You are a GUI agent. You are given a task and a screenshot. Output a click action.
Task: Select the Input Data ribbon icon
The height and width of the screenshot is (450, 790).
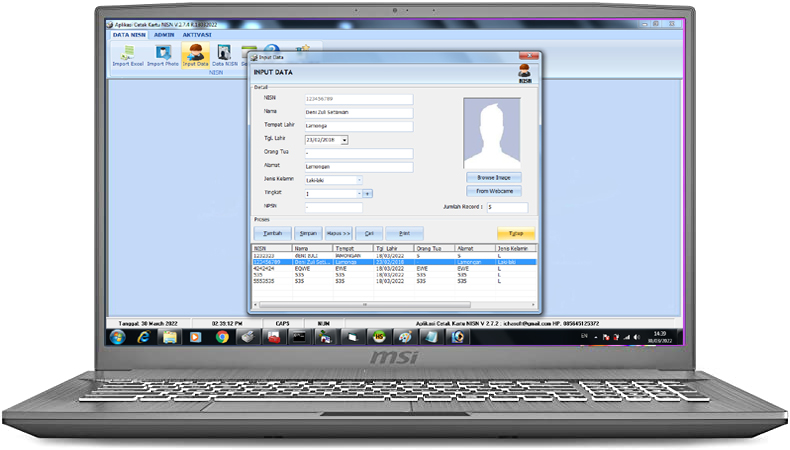pos(195,54)
